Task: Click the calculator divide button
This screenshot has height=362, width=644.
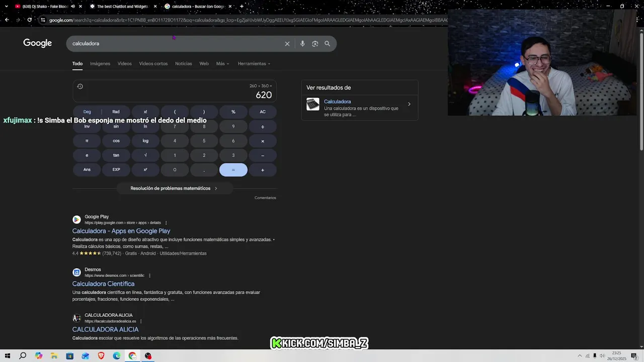Action: pos(263,126)
